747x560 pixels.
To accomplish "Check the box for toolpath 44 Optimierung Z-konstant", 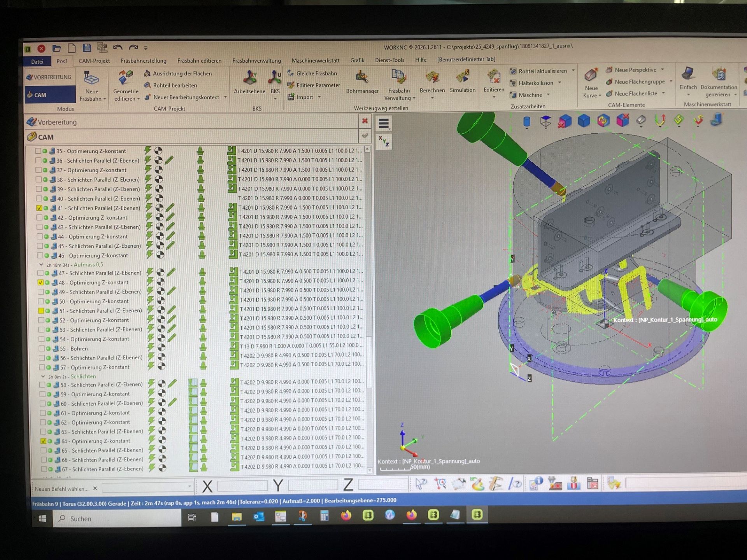I will (39, 236).
